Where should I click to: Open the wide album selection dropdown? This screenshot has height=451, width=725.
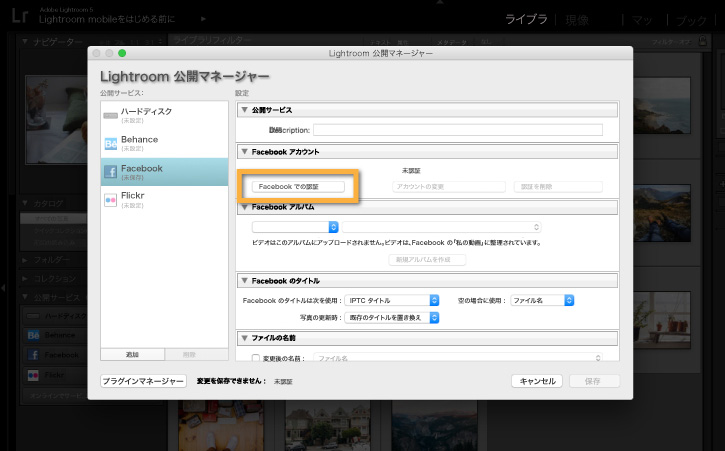coord(442,227)
